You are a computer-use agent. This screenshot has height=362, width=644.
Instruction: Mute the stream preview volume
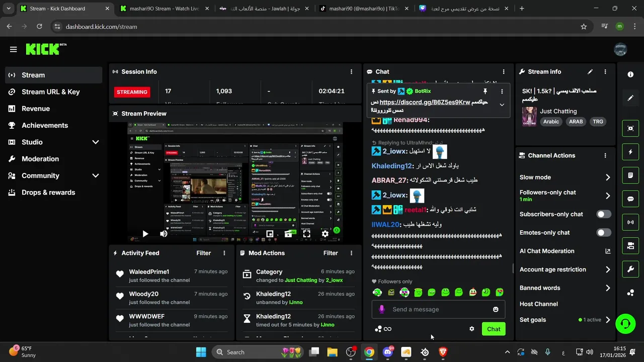coord(164,234)
